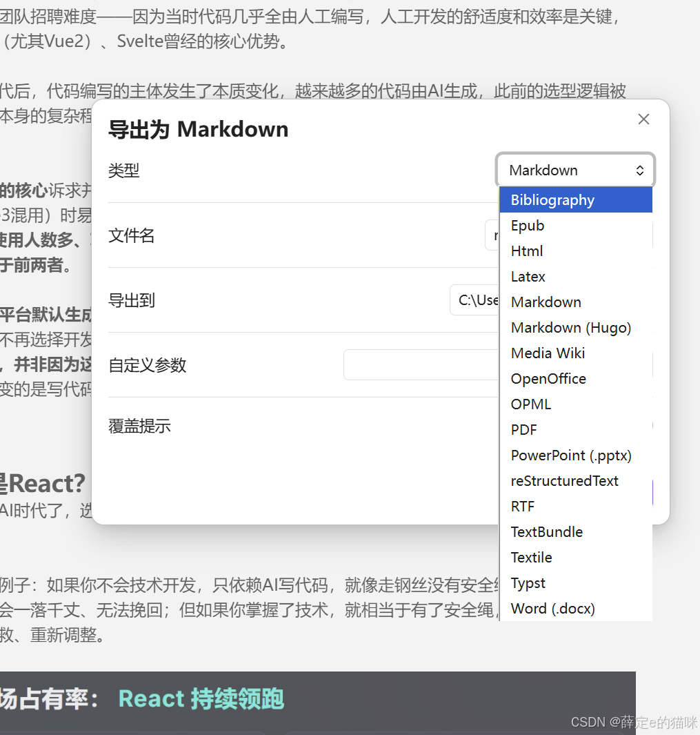Choose PowerPoint (.pptx) format
The image size is (700, 735).
pyautogui.click(x=576, y=455)
